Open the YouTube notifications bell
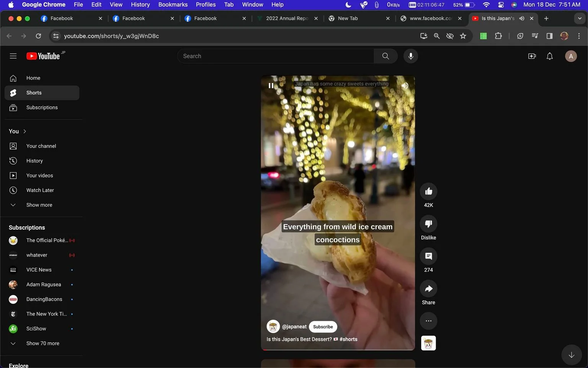Screen dimensions: 588x368 [x=550, y=56]
